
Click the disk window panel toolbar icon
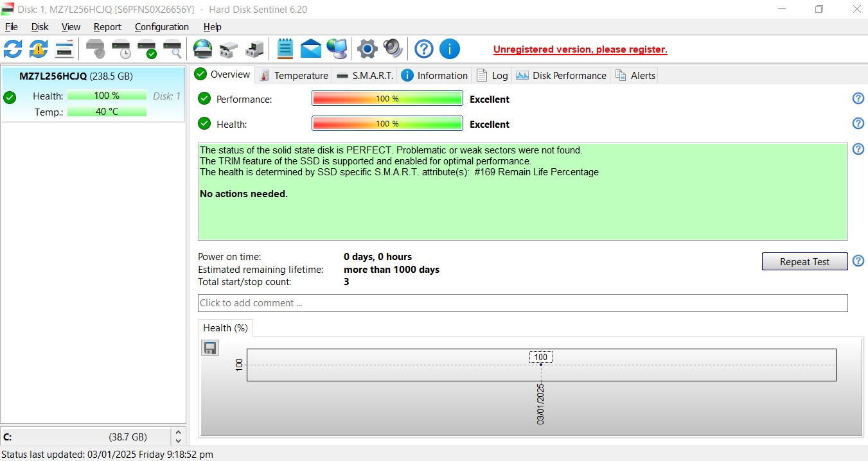(64, 49)
